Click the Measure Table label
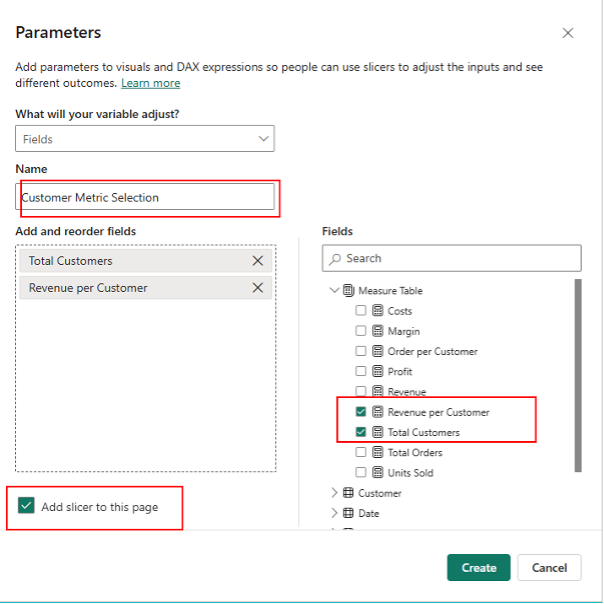The height and width of the screenshot is (604, 604). pos(390,290)
